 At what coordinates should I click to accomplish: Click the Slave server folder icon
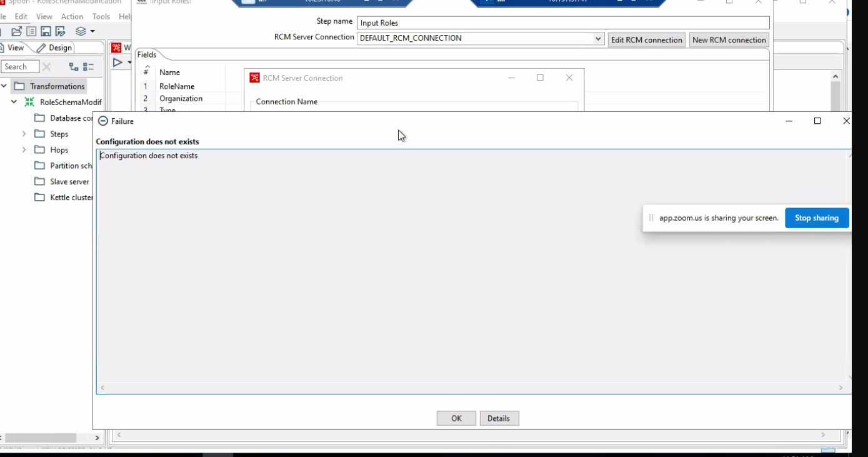[39, 181]
